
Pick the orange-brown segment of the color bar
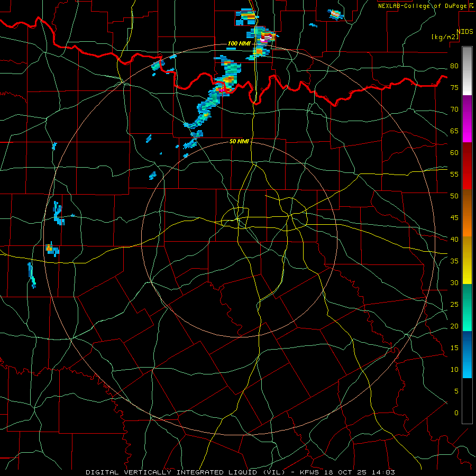(467, 213)
